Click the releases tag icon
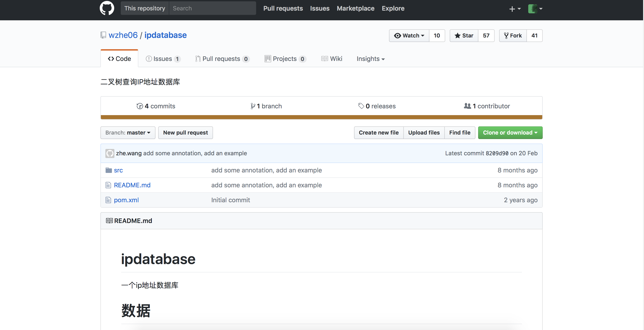The image size is (644, 330). (x=361, y=106)
